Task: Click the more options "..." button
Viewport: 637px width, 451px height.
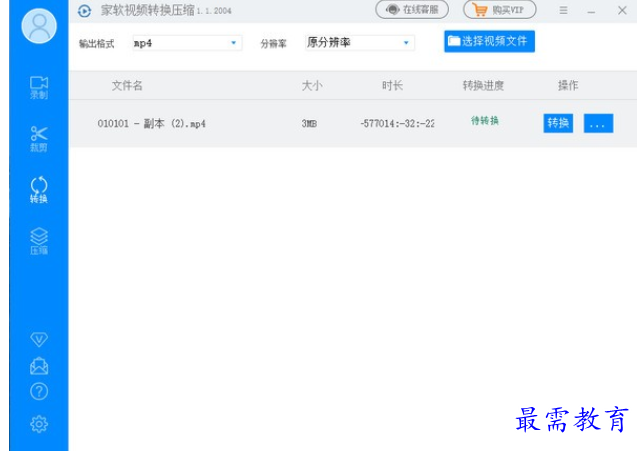Action: click(598, 123)
